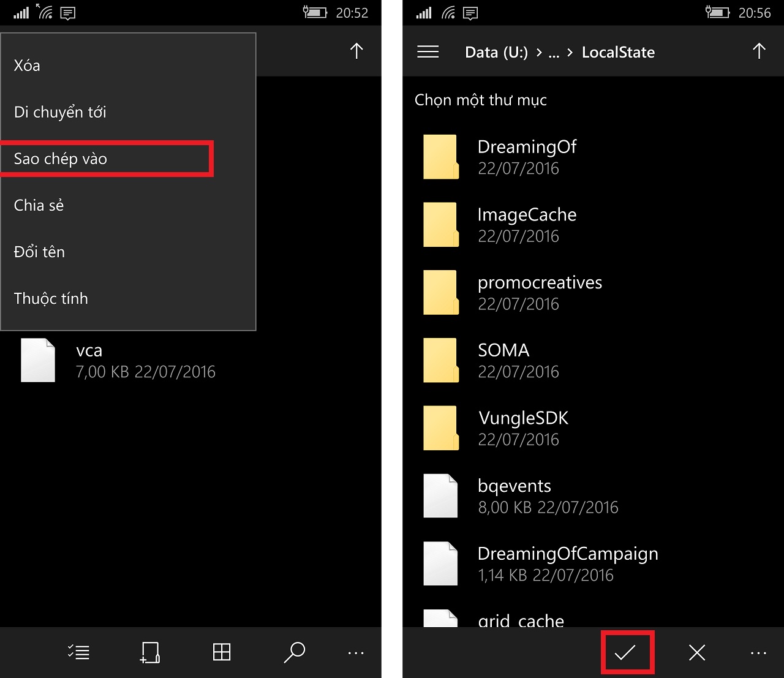Image resolution: width=784 pixels, height=678 pixels.
Task: Cancel the copy with the X icon
Action: pos(697,653)
